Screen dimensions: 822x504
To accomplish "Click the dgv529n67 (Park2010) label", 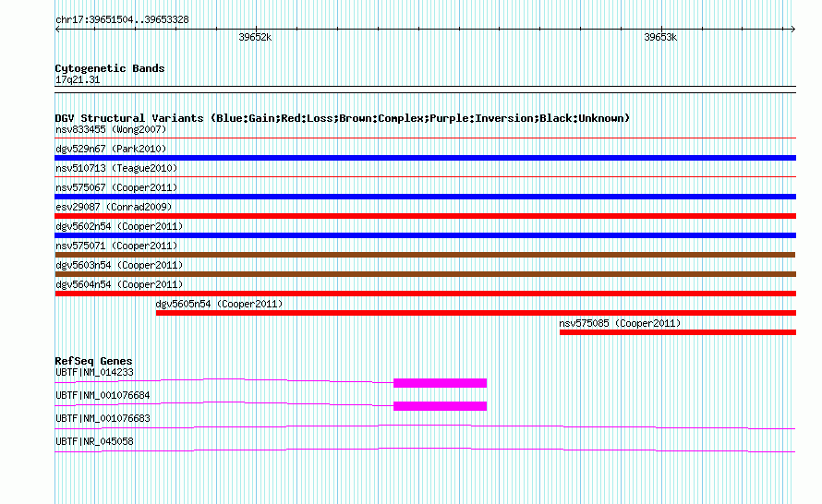I will (111, 149).
